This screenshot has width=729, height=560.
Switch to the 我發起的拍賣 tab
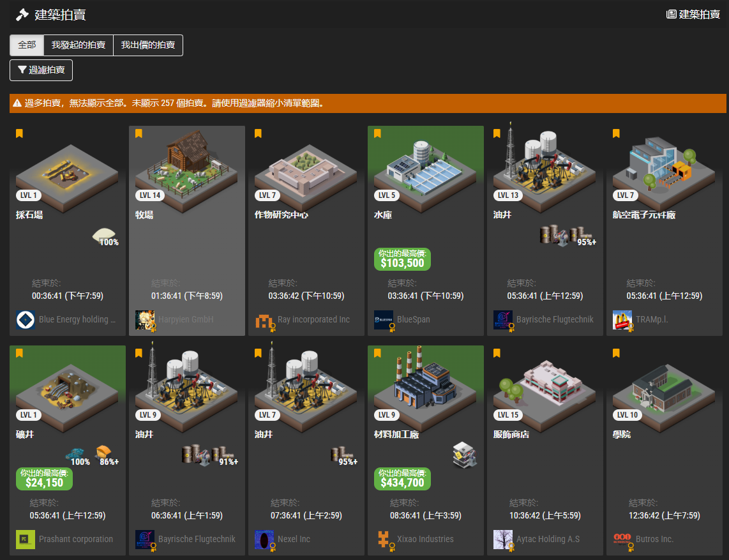coord(79,45)
